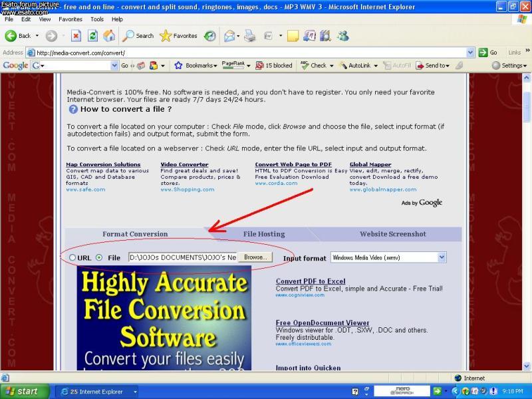The width and height of the screenshot is (532, 399).
Task: Click the Browse... button
Action: pos(255,257)
